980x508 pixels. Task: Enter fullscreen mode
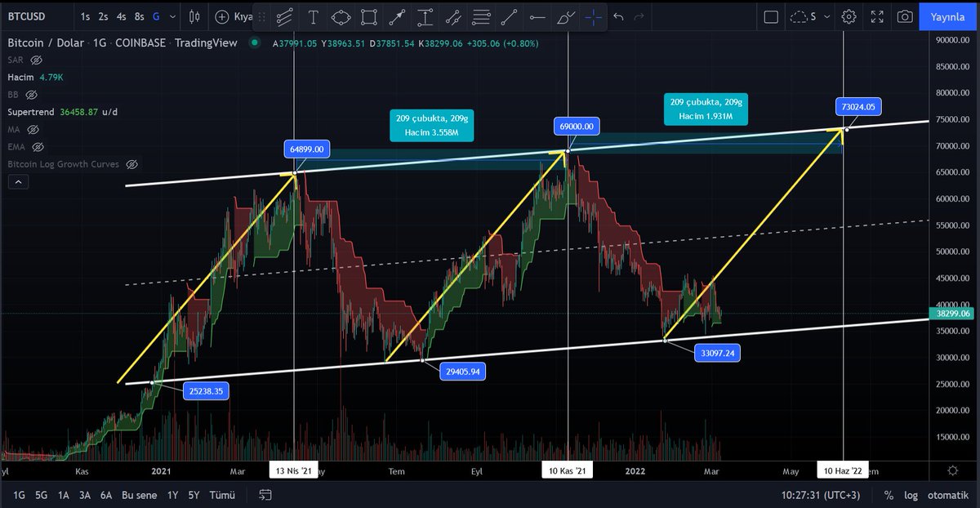coord(877,16)
